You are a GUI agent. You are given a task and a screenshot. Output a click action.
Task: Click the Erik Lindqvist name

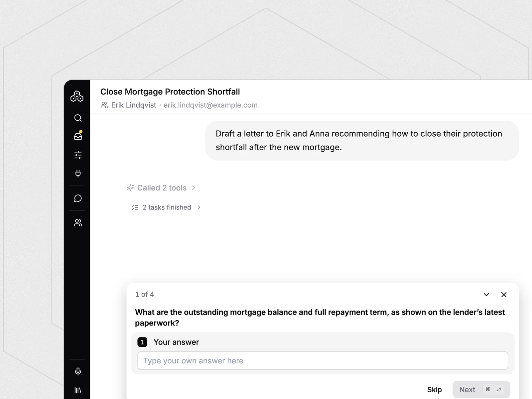(134, 105)
